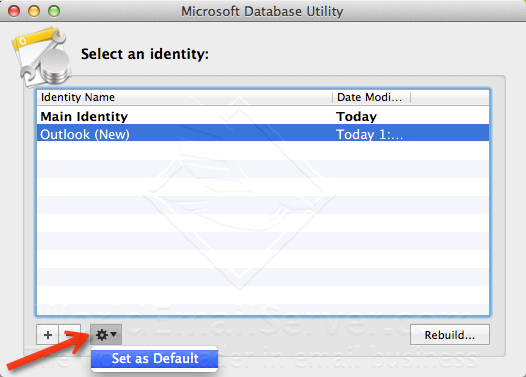Sort by Identity Name column header
Screen dimensions: 526x377
tap(185, 97)
